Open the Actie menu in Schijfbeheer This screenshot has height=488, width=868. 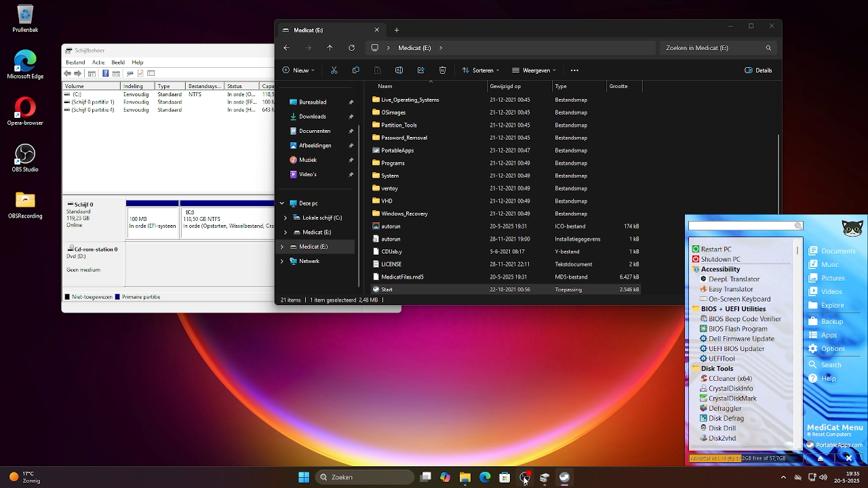click(x=98, y=62)
